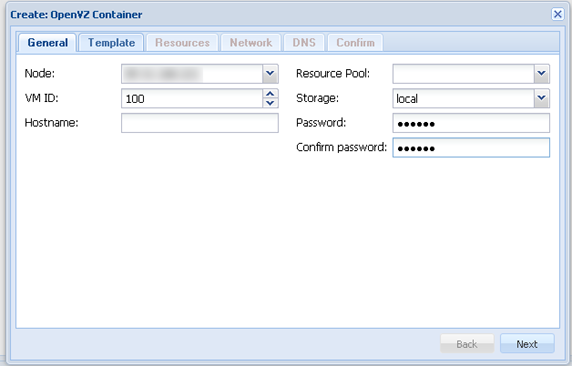Select the Confirm tab
The image size is (572, 366).
[355, 43]
